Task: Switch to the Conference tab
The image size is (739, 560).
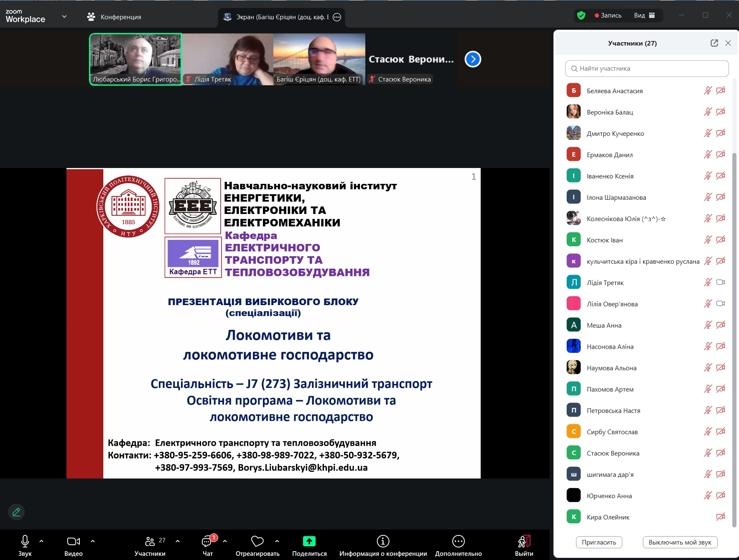Action: click(x=115, y=17)
